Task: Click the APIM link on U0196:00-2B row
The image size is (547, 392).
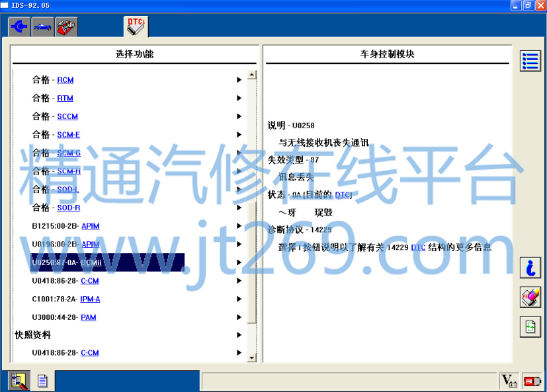Action: pyautogui.click(x=91, y=244)
